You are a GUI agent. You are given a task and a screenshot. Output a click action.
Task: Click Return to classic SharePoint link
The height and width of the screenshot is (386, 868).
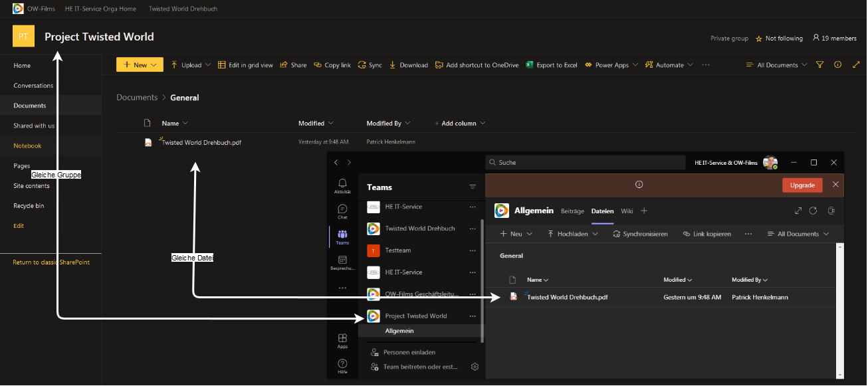pos(51,262)
